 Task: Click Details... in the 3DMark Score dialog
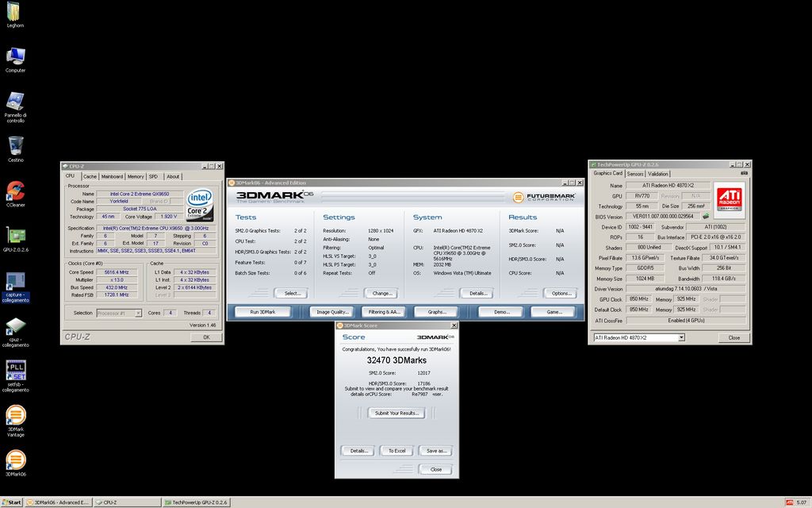pos(358,451)
